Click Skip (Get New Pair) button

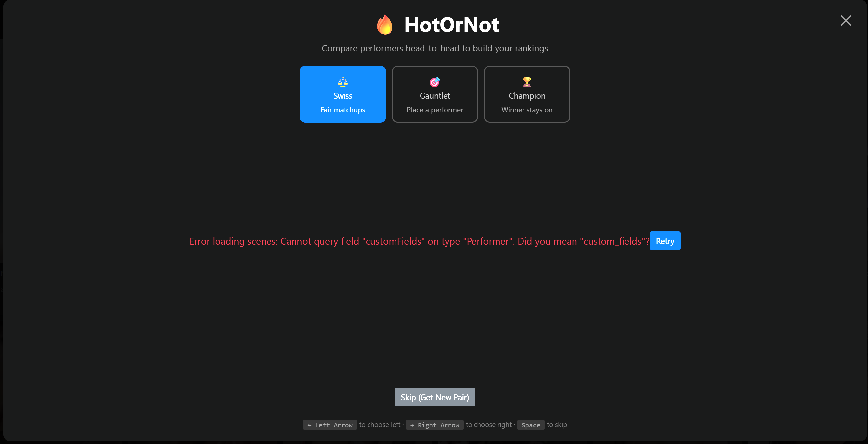tap(435, 397)
